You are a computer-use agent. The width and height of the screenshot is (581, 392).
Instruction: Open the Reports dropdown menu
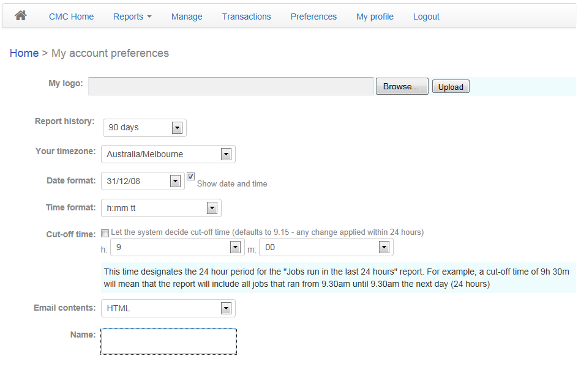coord(132,17)
